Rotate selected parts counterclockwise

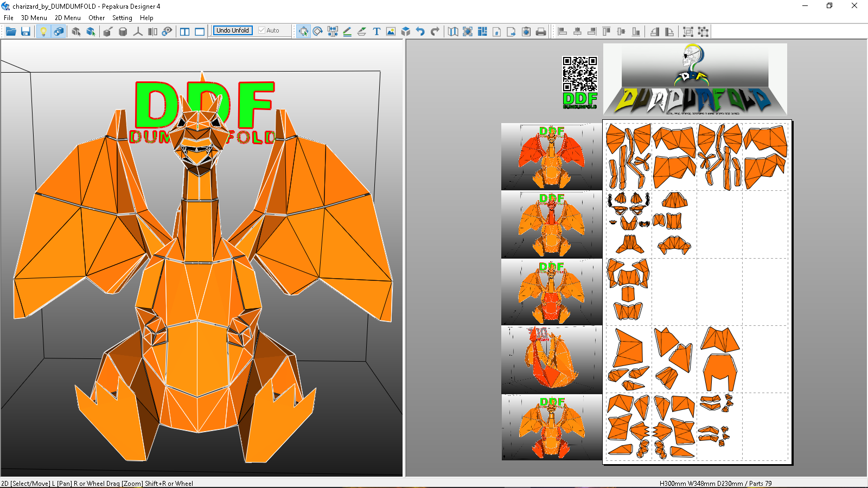655,31
